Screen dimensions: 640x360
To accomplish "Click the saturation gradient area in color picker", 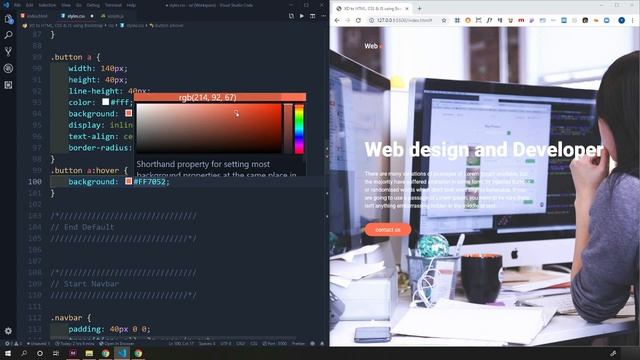I will click(209, 129).
